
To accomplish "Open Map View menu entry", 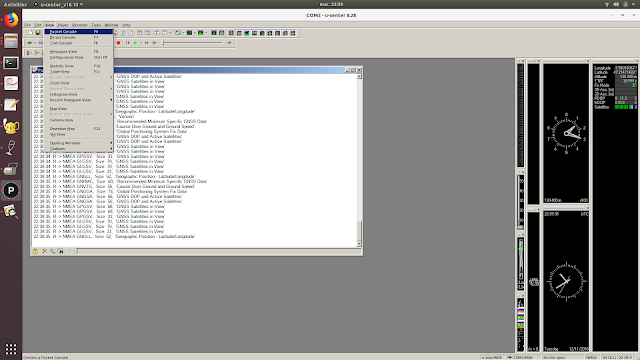I will 78,109.
